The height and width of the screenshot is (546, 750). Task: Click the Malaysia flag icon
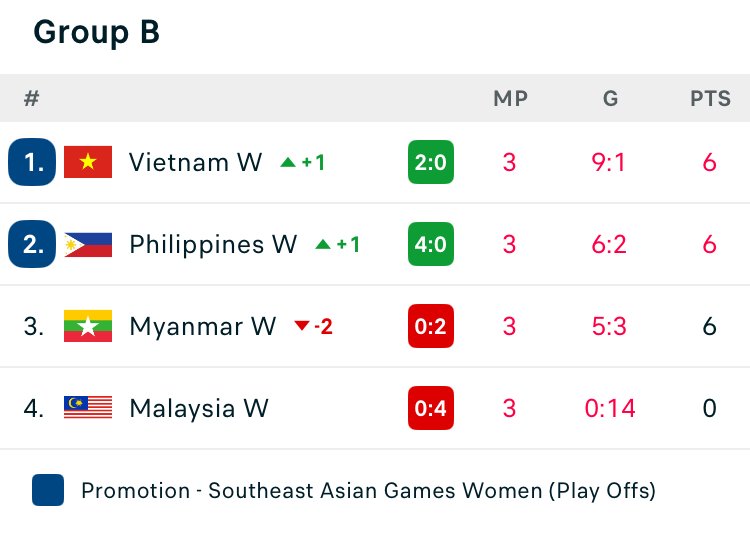(88, 408)
